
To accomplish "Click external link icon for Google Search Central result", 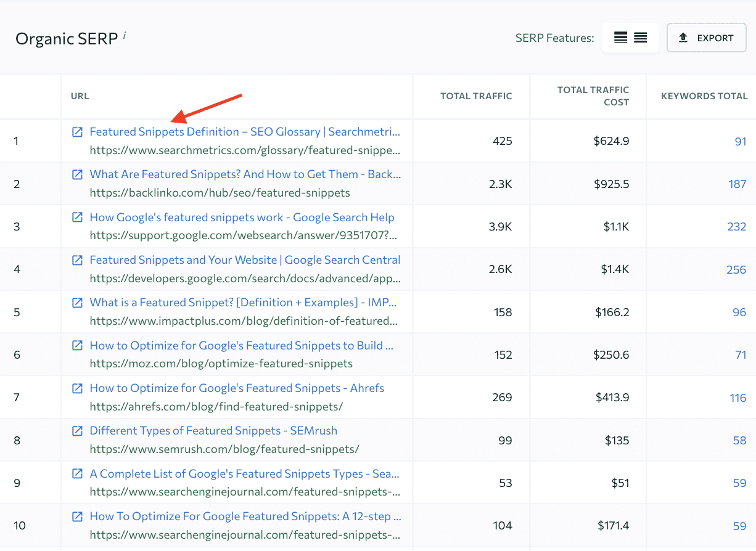I will coord(77,259).
